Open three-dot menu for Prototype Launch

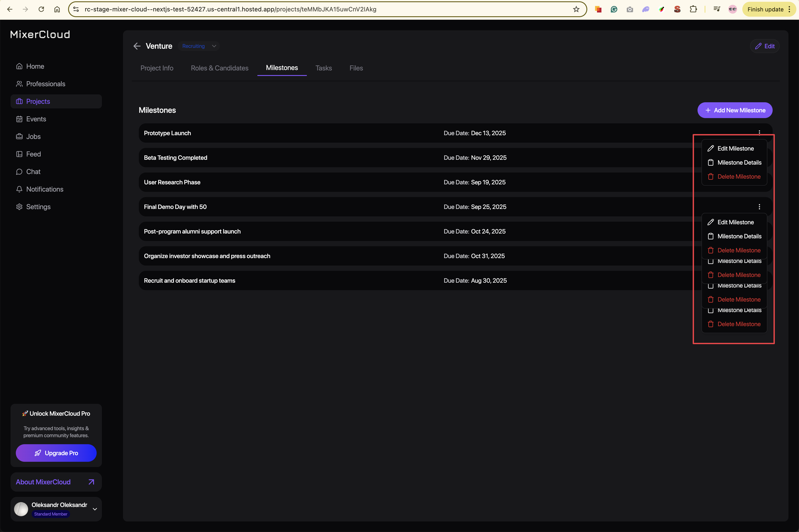[x=759, y=132]
